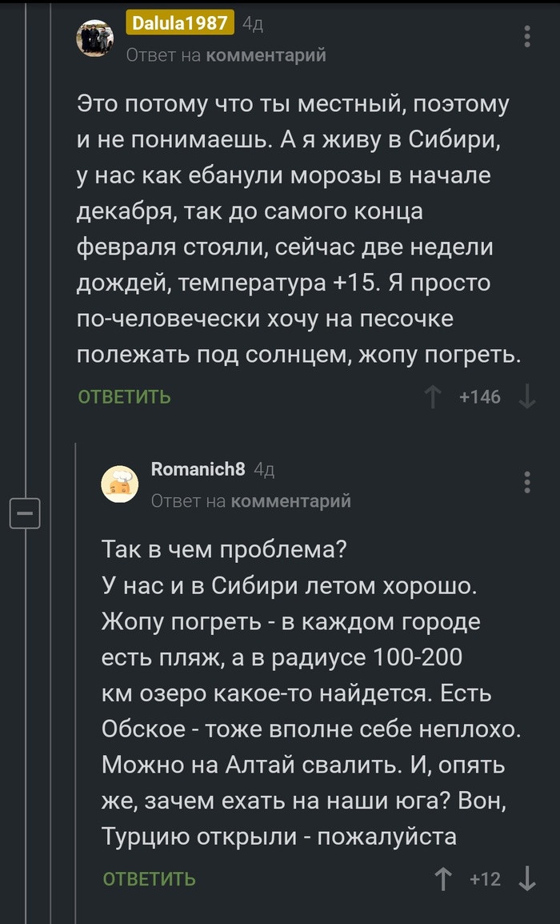The image size is (560, 924).
Task: Open the parent "комментарий" link above Romanich8's text
Action: click(x=291, y=501)
